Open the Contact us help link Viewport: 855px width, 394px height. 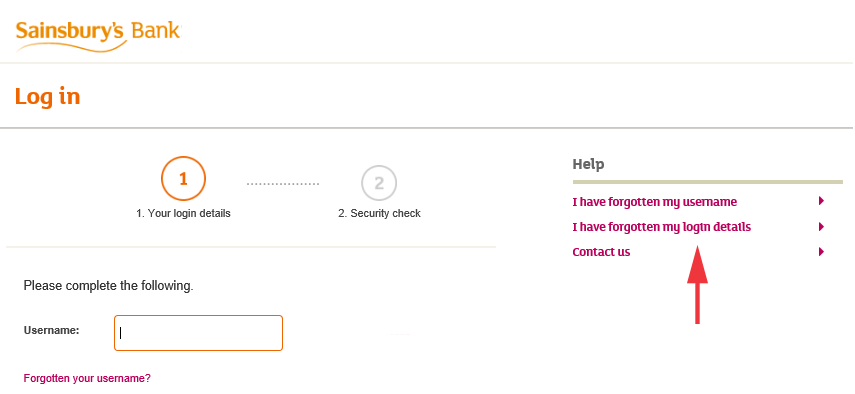coord(601,252)
